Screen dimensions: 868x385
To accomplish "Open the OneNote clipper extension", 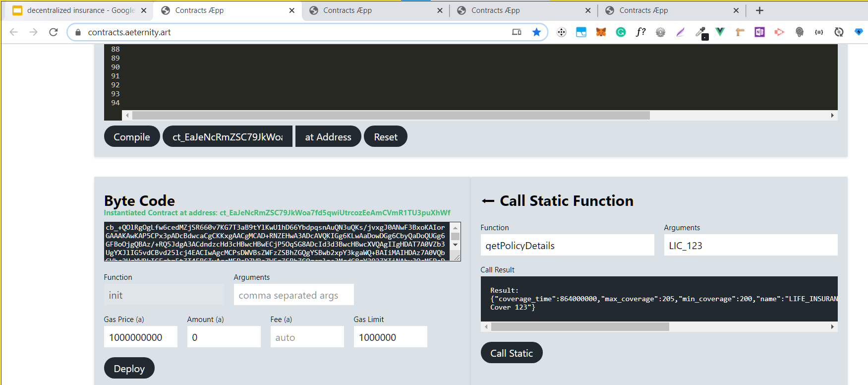I will tap(759, 32).
